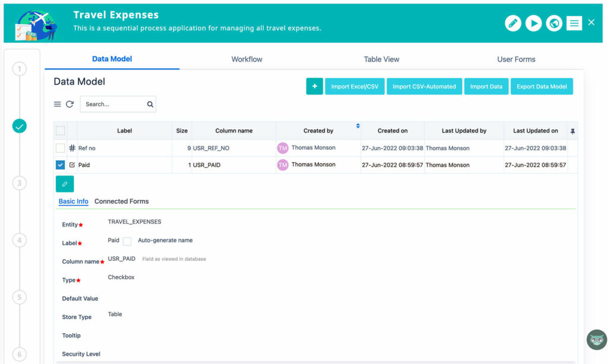This screenshot has height=364, width=608.
Task: Open the hamburger menu in header
Action: click(574, 23)
